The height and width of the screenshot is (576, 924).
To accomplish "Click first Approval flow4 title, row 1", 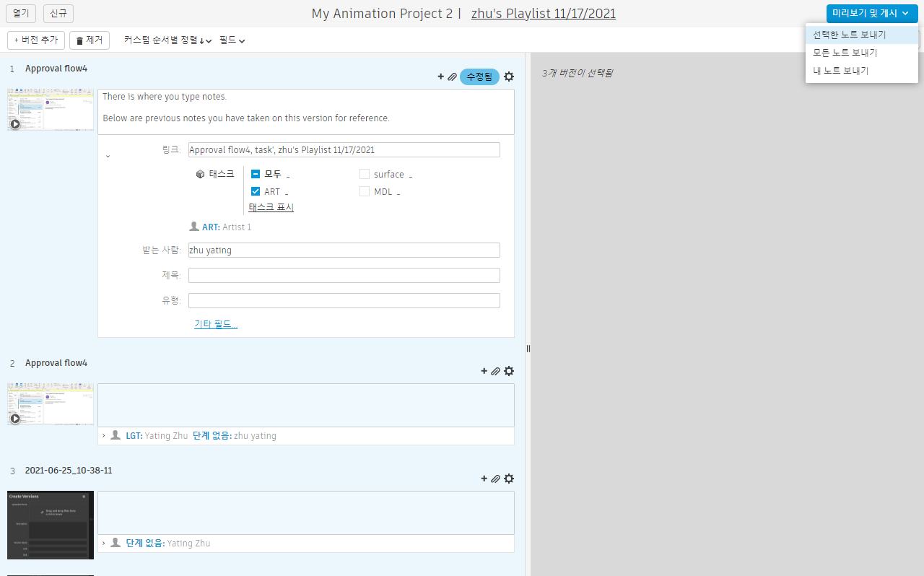I will 56,69.
